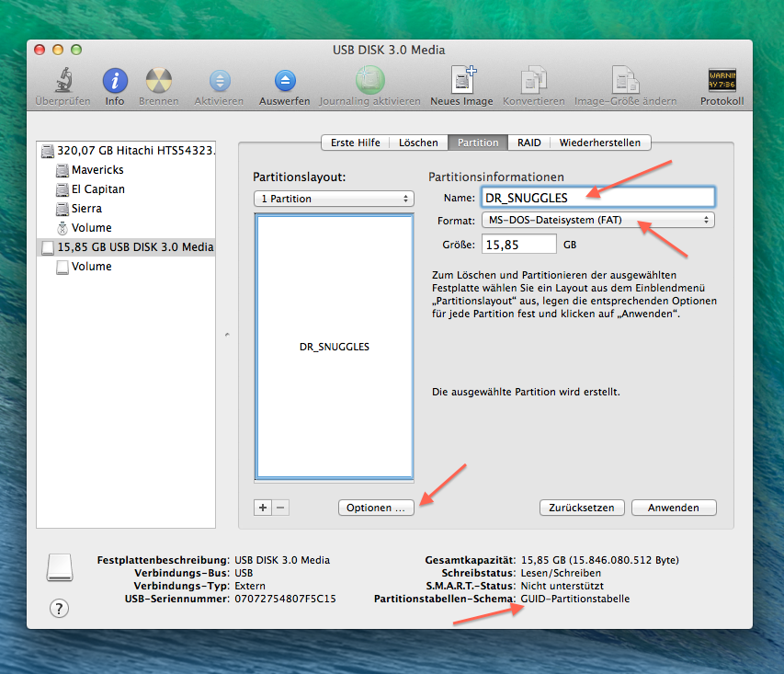
Task: Click the GUID-Partitionstabelle schema value
Action: click(x=575, y=599)
